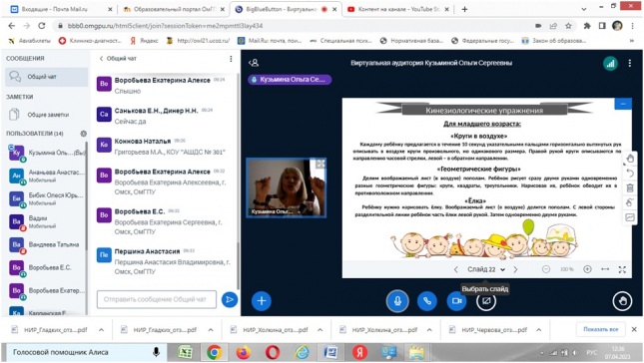Zoom in on the presentation
Image resolution: width=644 pixels, height=363 pixels.
click(587, 269)
